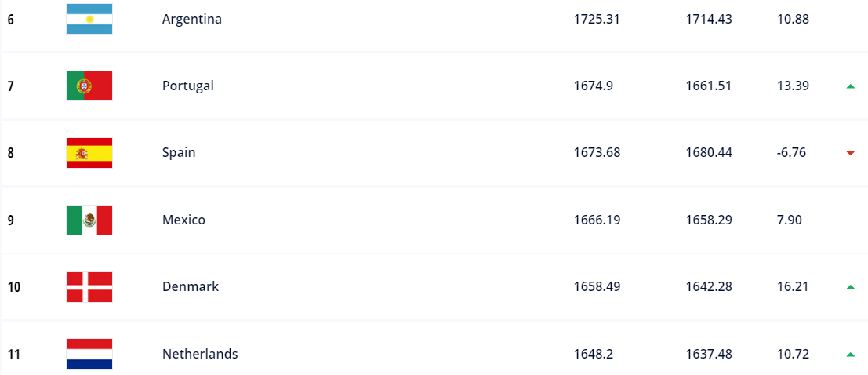
Task: Click green up arrow in Portugal row
Action: tap(850, 86)
